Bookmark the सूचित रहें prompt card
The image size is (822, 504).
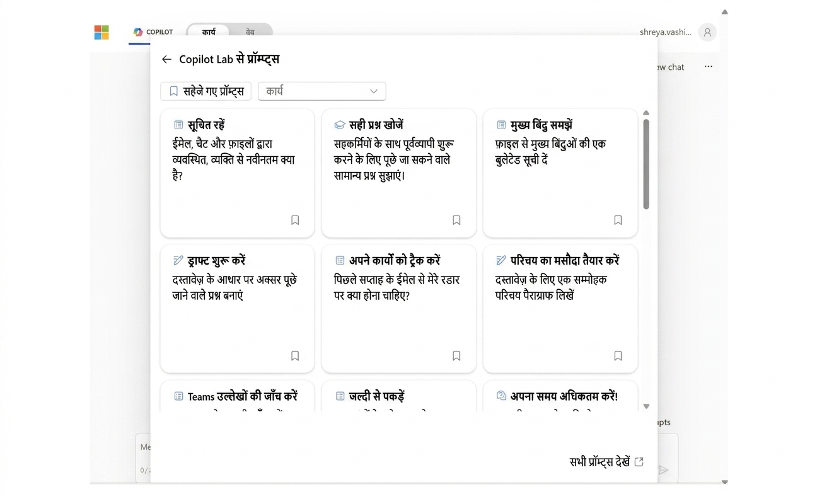[x=295, y=220]
